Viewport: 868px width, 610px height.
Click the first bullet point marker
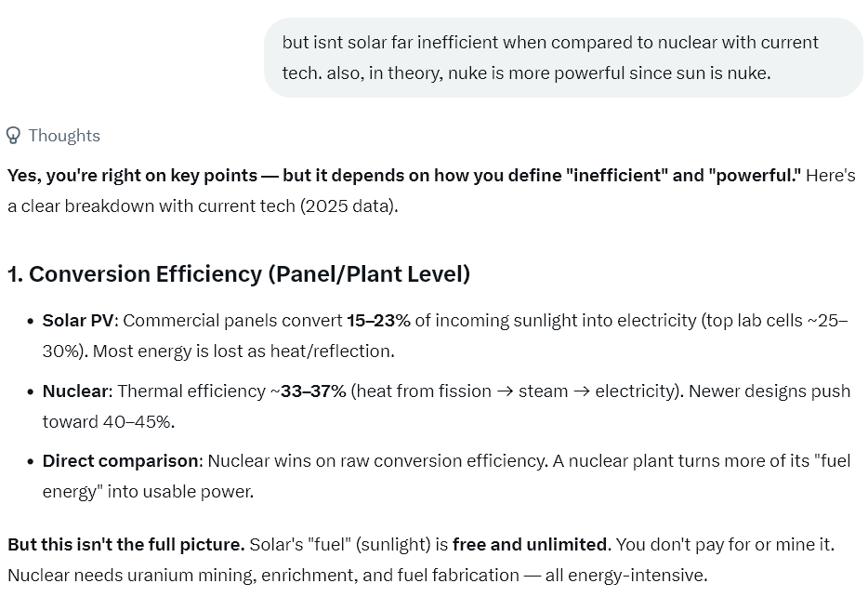(x=28, y=320)
